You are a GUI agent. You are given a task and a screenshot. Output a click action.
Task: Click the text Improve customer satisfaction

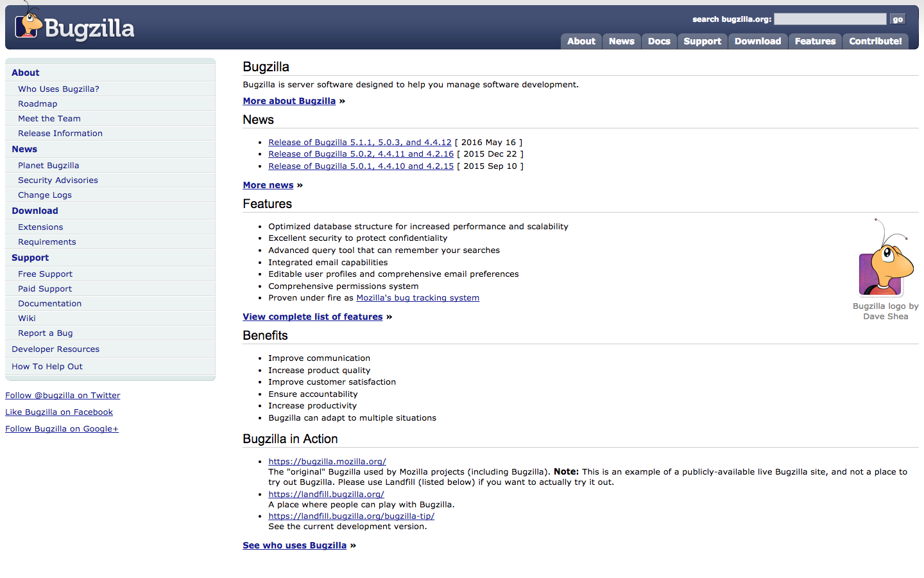[332, 382]
